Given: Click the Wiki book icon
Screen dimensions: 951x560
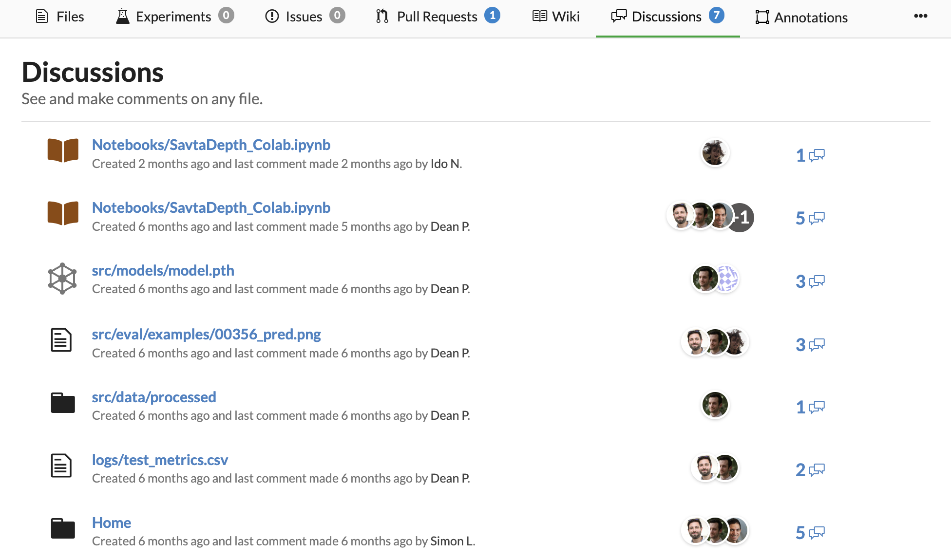Looking at the screenshot, I should [x=539, y=16].
